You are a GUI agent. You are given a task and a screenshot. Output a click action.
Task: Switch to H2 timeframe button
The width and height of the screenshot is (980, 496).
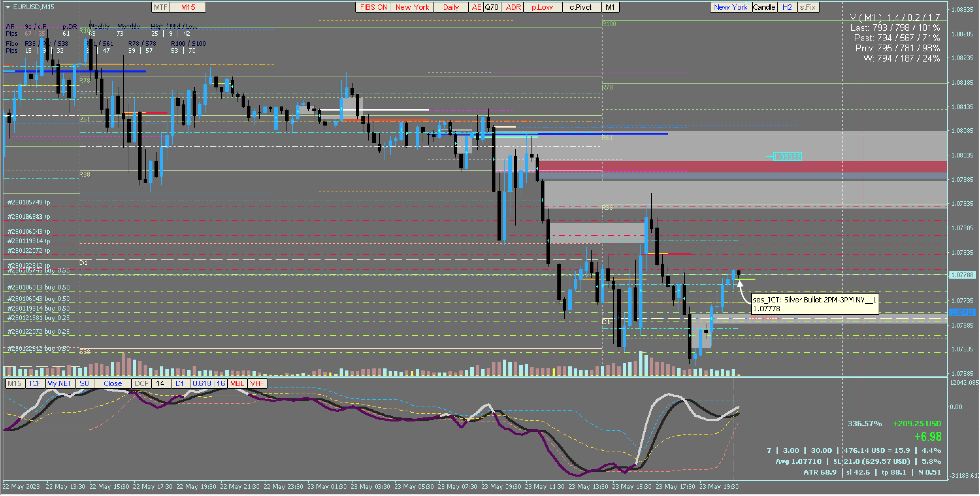click(x=787, y=7)
